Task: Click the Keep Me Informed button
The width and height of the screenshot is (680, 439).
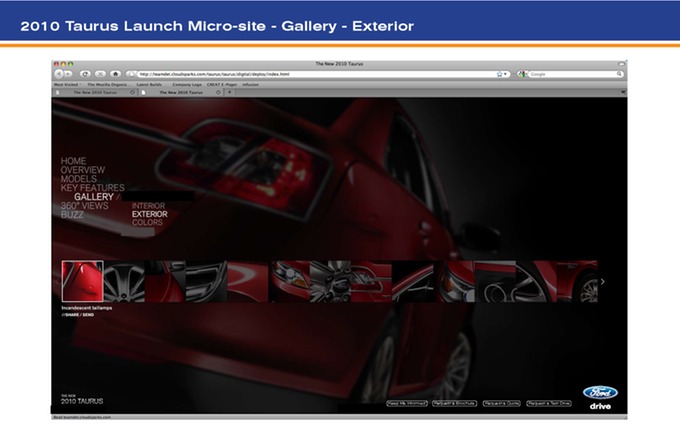Action: (x=407, y=403)
